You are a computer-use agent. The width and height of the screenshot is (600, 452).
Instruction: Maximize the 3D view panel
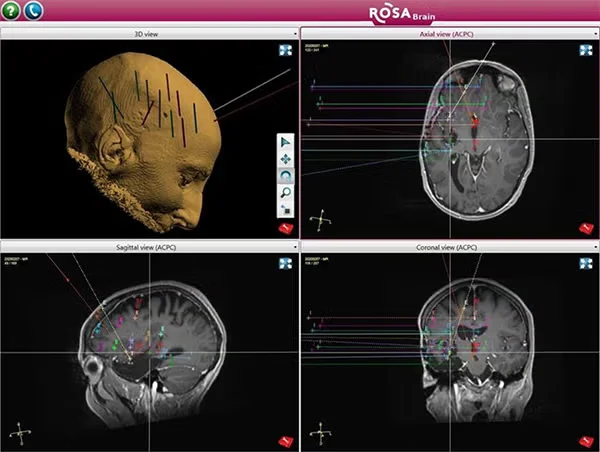tap(286, 50)
